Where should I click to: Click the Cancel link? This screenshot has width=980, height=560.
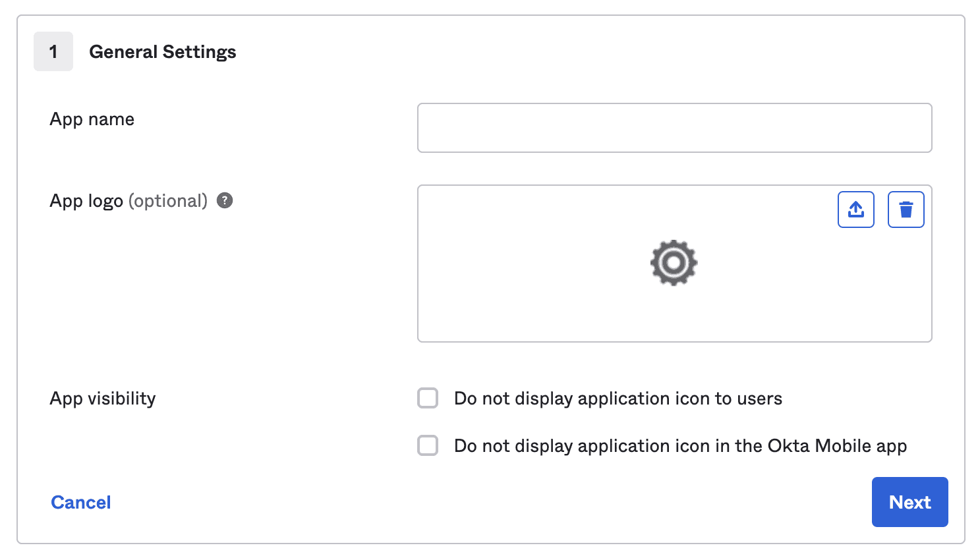coord(81,502)
